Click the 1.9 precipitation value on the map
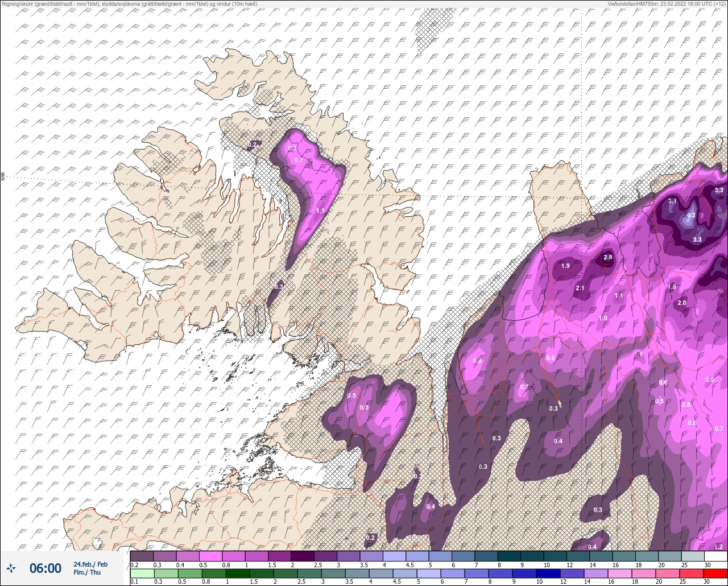 click(565, 266)
